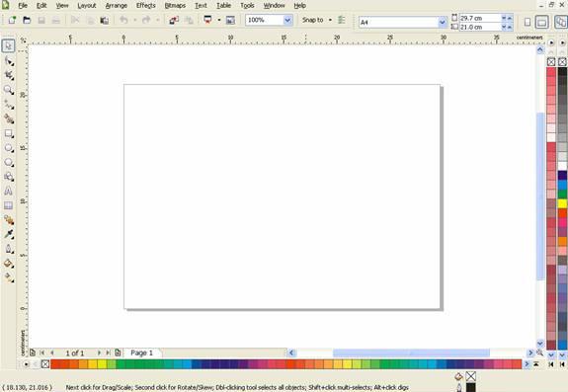This screenshot has height=392, width=568.
Task: Click the Options icon beside Snap to
Action: tap(341, 20)
